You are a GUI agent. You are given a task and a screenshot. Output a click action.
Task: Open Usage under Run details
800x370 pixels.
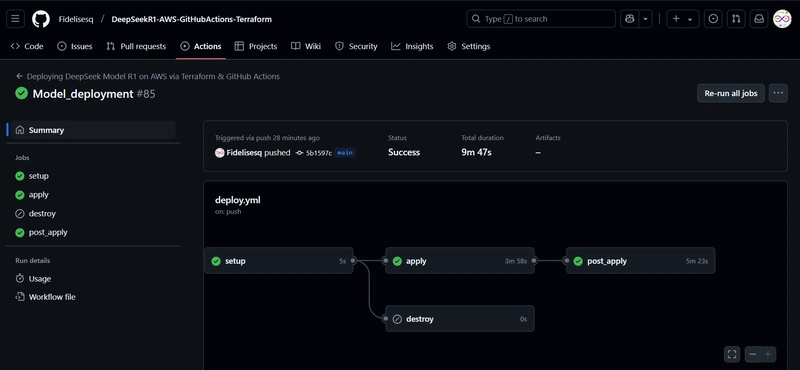[x=40, y=279]
